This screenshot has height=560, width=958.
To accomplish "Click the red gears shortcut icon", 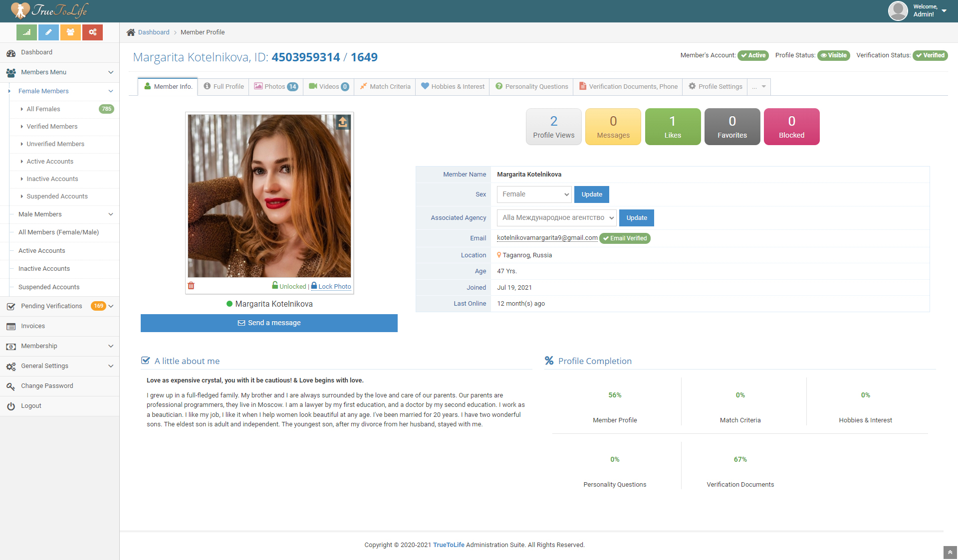I will pos(92,32).
